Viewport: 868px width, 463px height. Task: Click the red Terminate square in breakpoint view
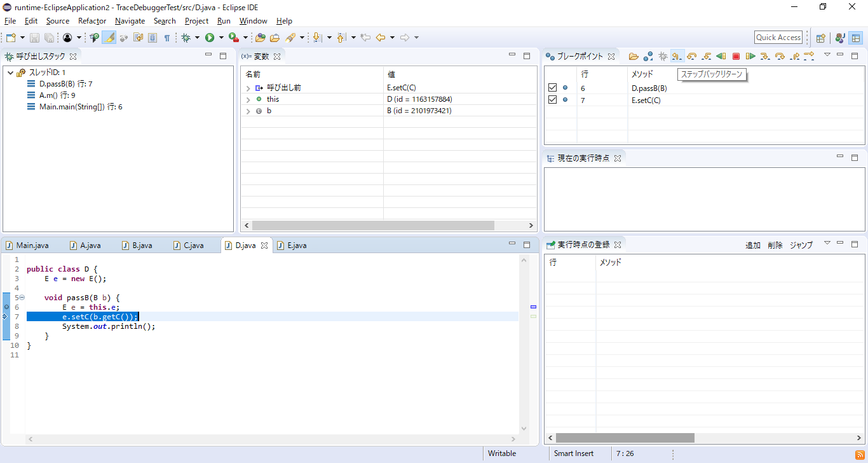coord(736,56)
